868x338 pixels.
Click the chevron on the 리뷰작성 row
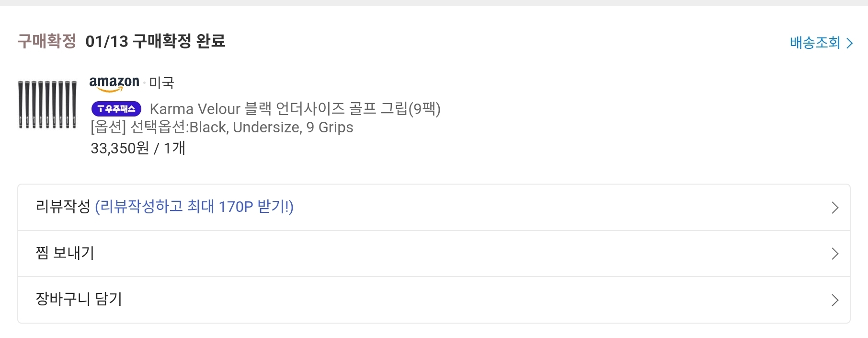pyautogui.click(x=835, y=208)
